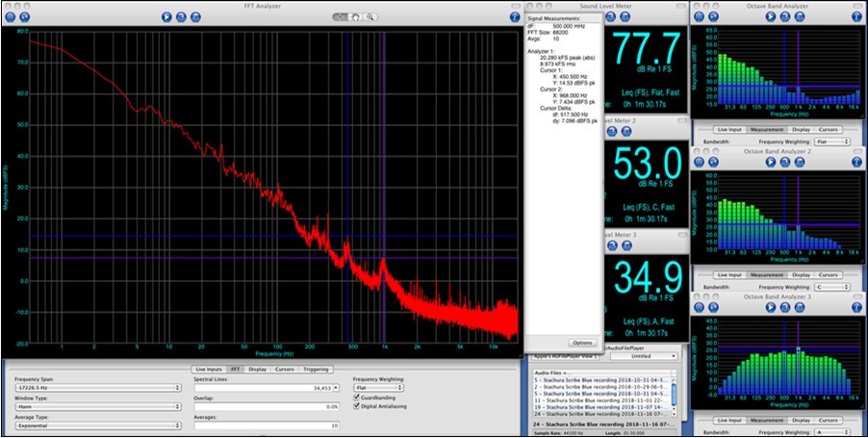
Task: Click the Options button in Signal Measurements
Action: (581, 342)
